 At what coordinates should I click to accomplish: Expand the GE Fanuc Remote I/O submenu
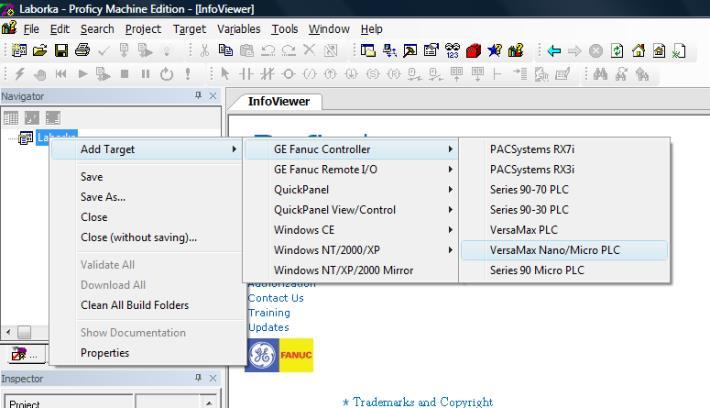[351, 169]
